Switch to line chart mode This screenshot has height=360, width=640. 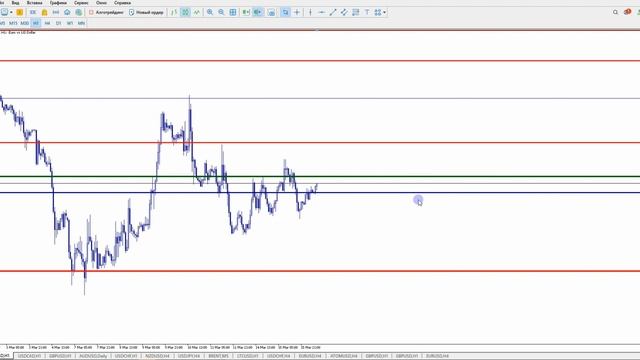pos(197,12)
